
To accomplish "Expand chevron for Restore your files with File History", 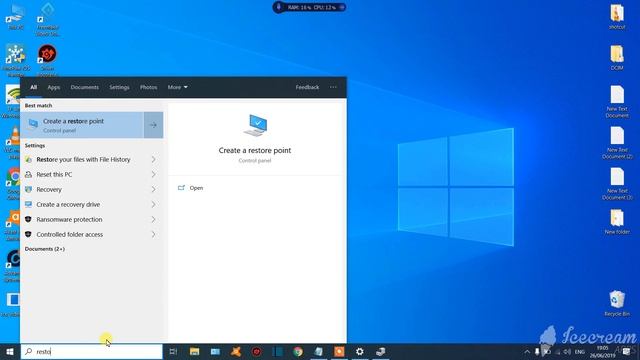I will click(x=153, y=160).
